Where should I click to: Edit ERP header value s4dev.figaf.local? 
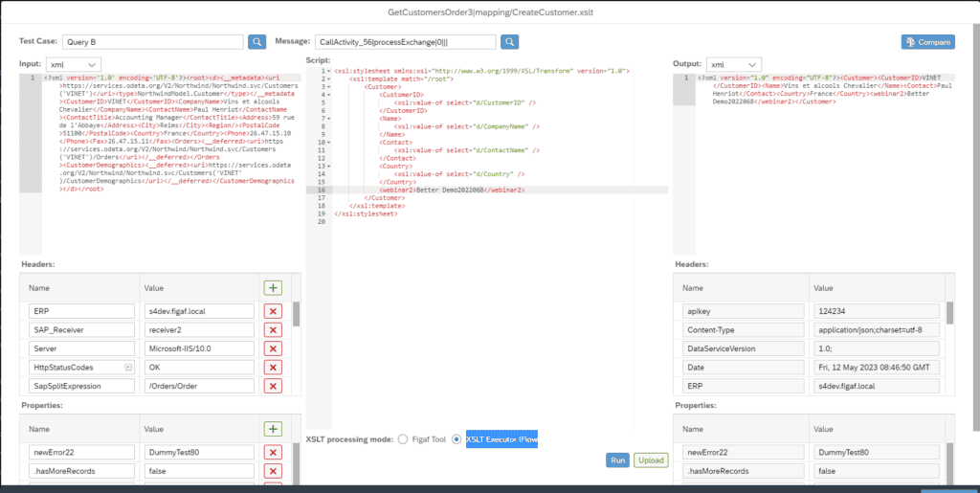[199, 311]
